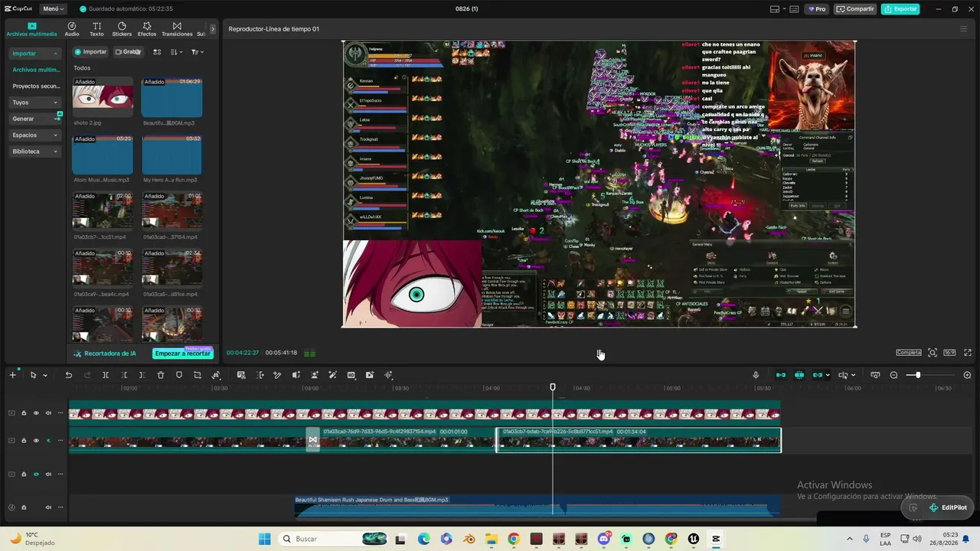Mute the top image track
Screen dimensions: 980x551
pos(48,413)
